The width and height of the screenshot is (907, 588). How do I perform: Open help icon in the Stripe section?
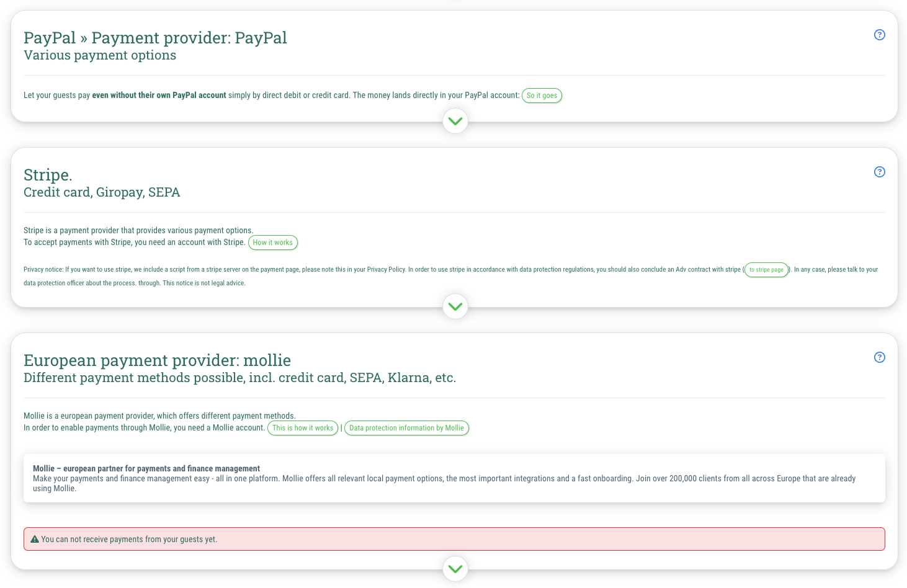879,172
